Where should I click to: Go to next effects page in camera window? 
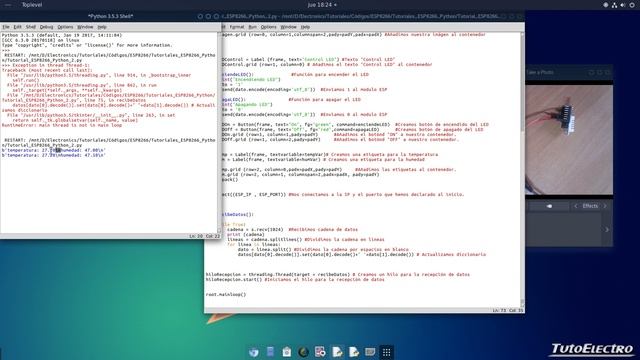(605, 206)
